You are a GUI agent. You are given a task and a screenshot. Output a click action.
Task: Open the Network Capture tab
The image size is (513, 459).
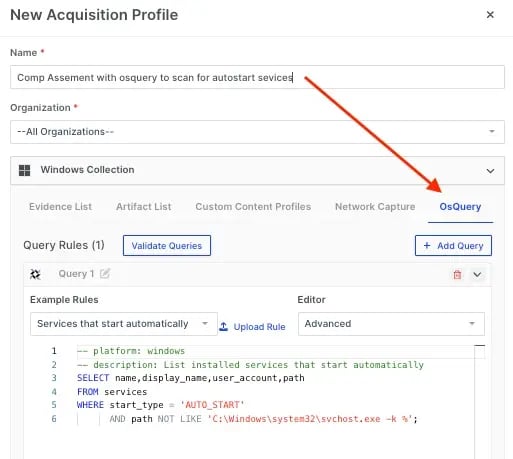coord(375,207)
